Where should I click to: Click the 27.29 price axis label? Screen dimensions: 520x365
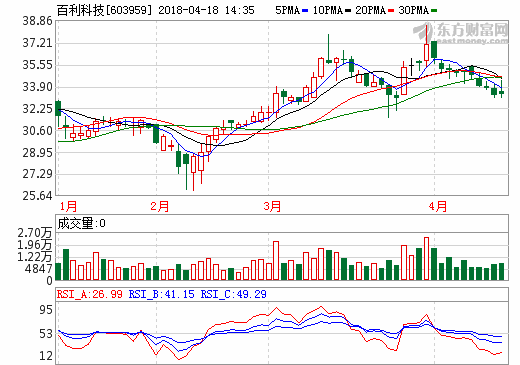coord(37,174)
